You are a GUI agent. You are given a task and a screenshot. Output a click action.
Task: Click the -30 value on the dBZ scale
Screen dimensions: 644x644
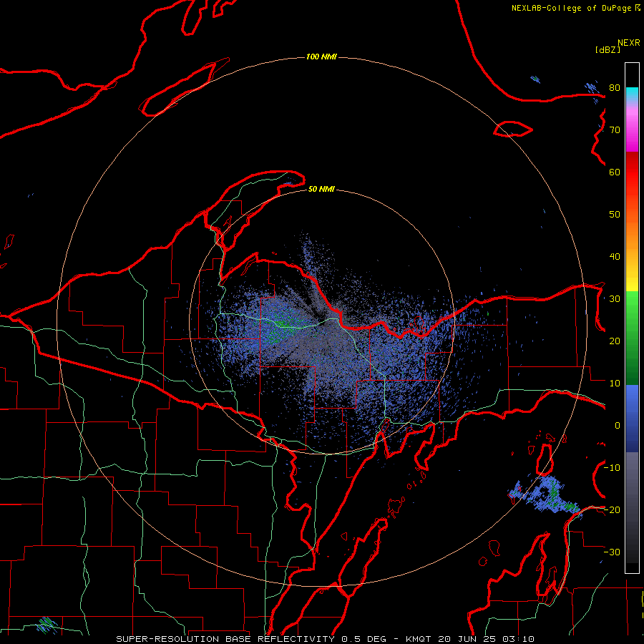(612, 552)
